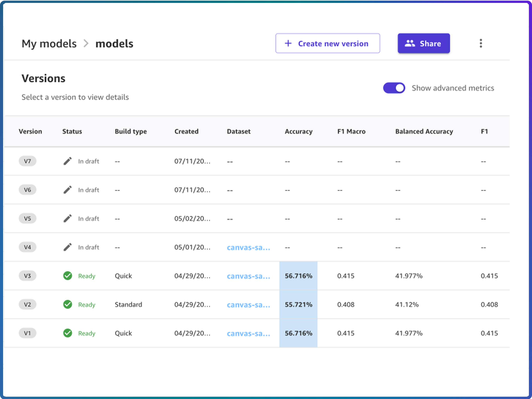This screenshot has width=532, height=399.
Task: Click green Ready checkmark icon for V2
Action: point(68,304)
